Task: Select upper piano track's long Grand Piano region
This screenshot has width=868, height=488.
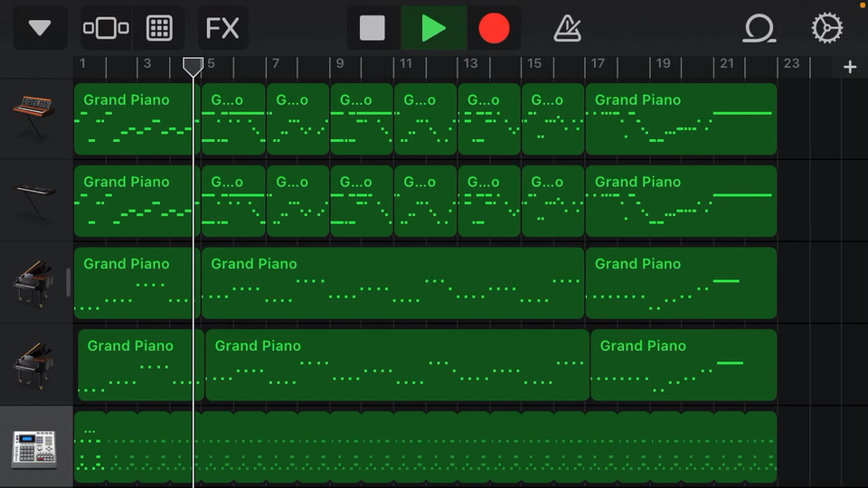Action: pos(393,283)
